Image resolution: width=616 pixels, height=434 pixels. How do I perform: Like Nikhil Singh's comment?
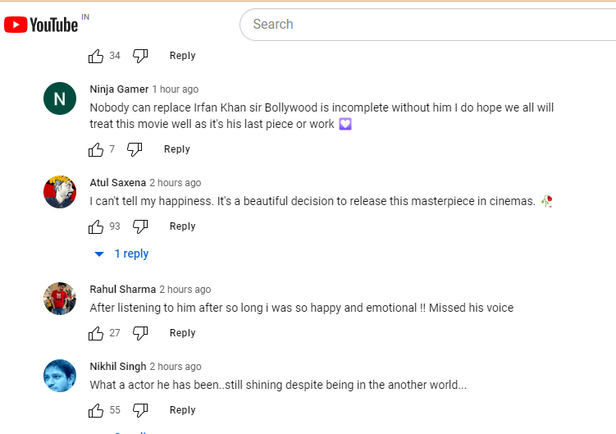(x=96, y=410)
